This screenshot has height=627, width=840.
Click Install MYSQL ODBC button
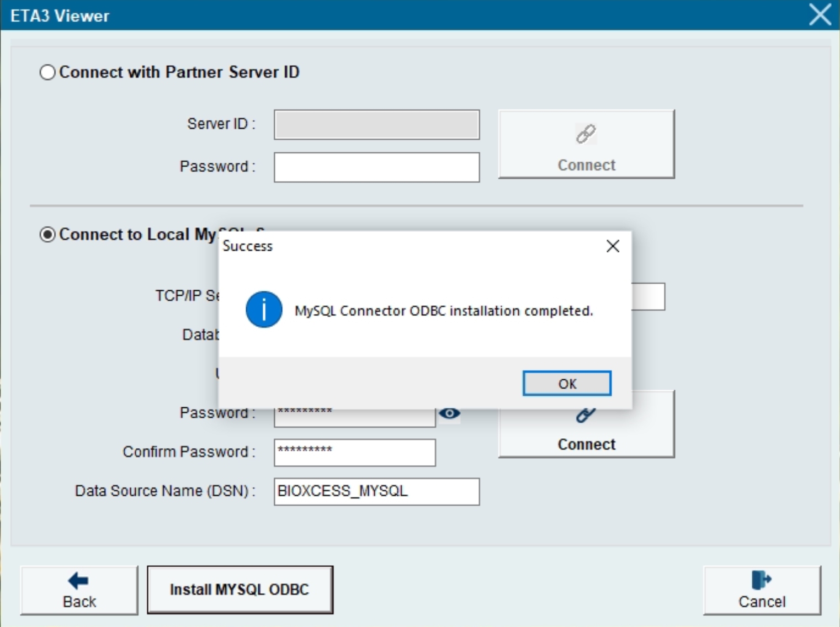[x=240, y=589]
